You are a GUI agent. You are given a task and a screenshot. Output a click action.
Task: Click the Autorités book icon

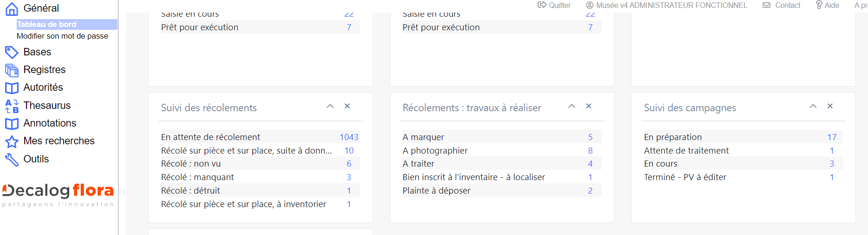tap(12, 87)
